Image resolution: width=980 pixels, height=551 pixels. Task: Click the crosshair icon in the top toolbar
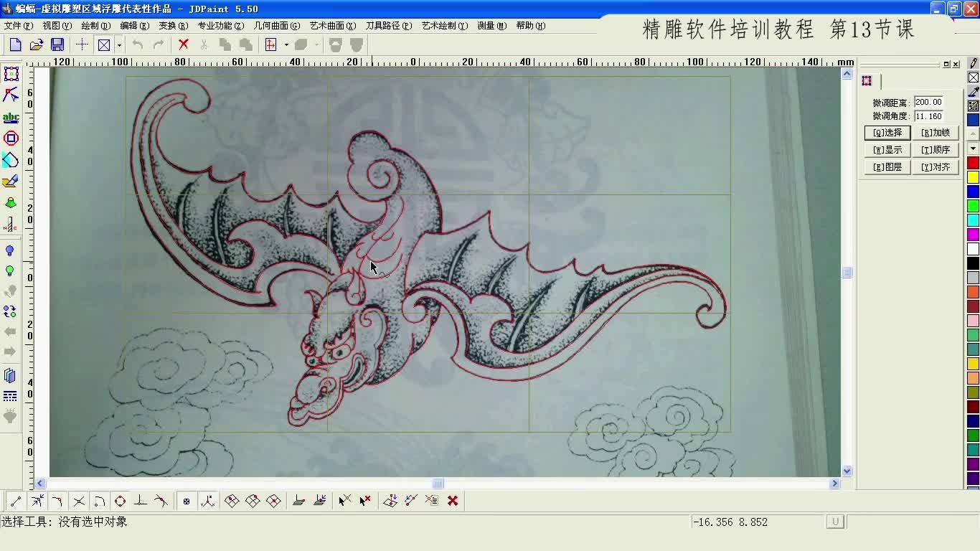[x=83, y=44]
